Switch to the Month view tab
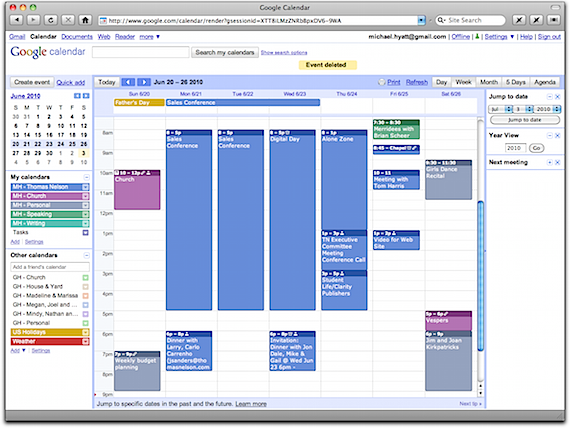 pyautogui.click(x=489, y=82)
